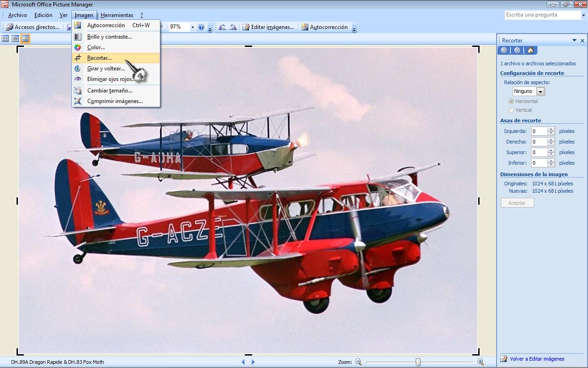
Task: Rotate image right with toolbar icon
Action: pyautogui.click(x=233, y=27)
